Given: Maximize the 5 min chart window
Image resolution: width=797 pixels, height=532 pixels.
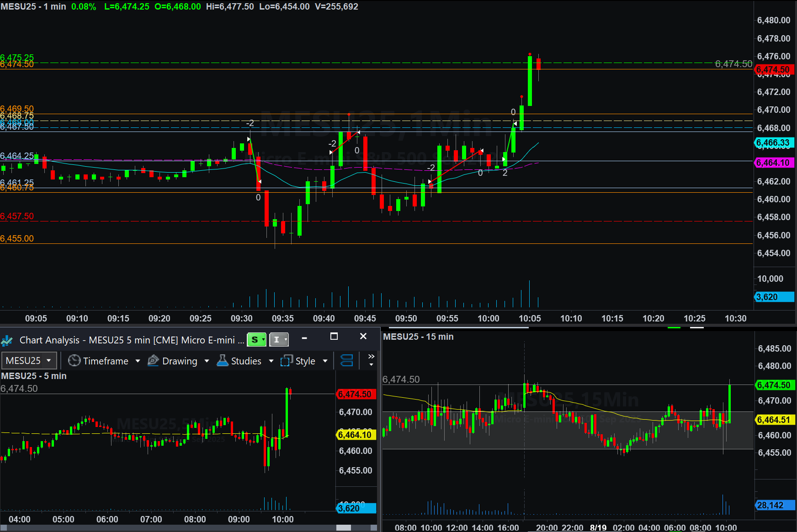Looking at the screenshot, I should click(x=334, y=337).
